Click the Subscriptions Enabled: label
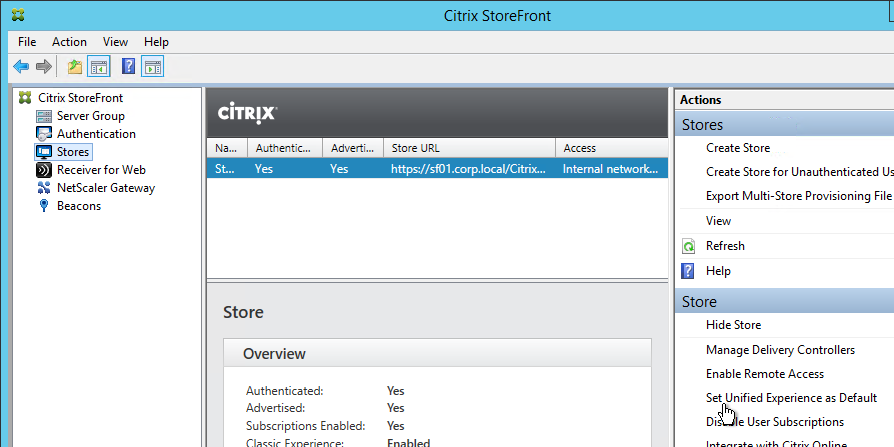Image resolution: width=894 pixels, height=447 pixels. 306,426
